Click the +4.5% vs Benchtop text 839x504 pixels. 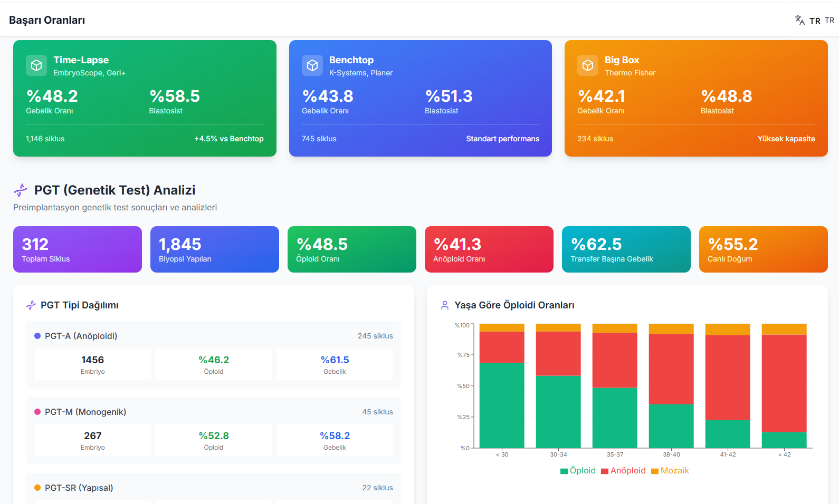coord(229,139)
